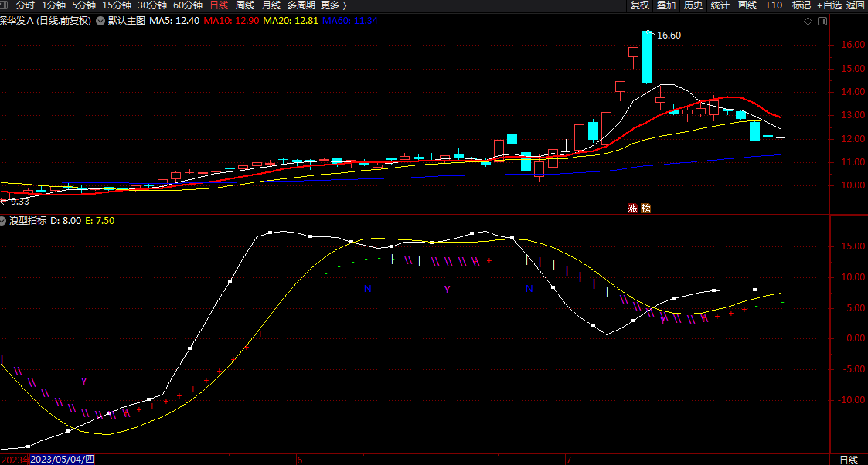The height and width of the screenshot is (465, 868).
Task: Click the 默认主图 label
Action: tap(127, 21)
